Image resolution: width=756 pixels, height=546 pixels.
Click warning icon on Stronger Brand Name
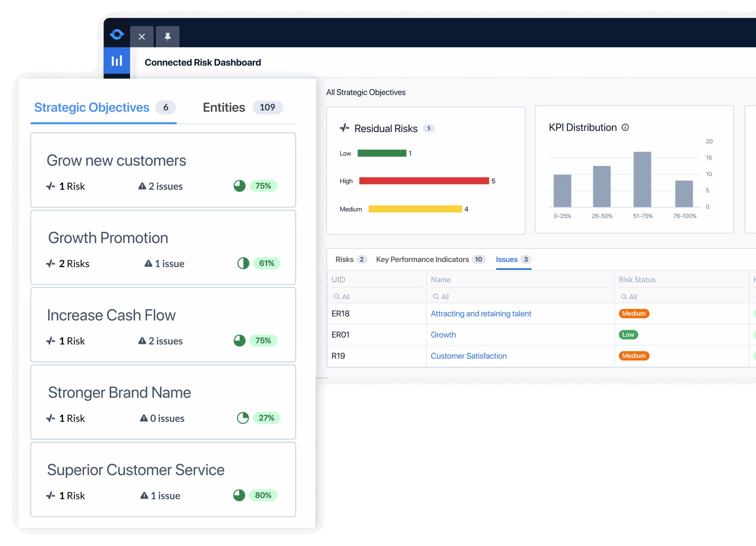[144, 418]
